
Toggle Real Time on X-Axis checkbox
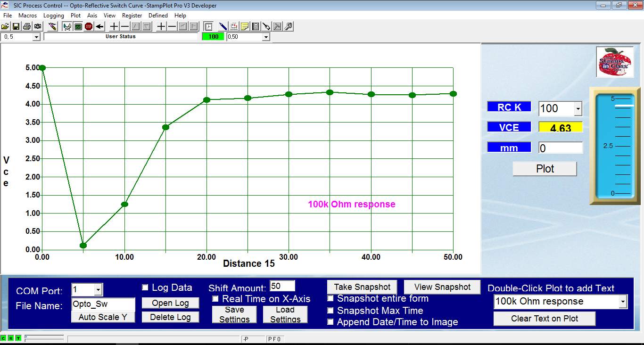pyautogui.click(x=215, y=299)
